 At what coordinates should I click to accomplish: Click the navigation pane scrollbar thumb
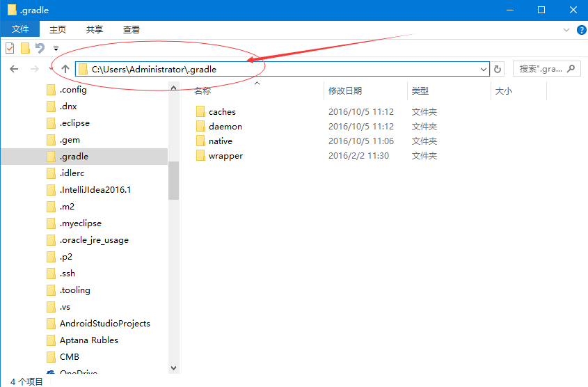click(174, 181)
